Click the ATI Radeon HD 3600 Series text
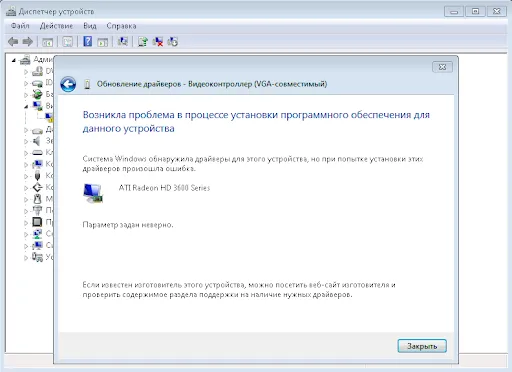The image size is (512, 372). 164,188
